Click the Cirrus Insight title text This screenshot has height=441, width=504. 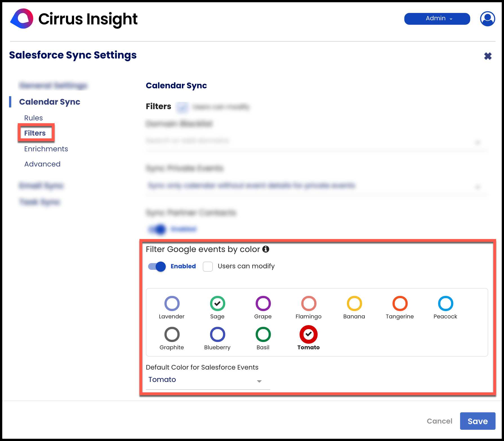point(88,19)
